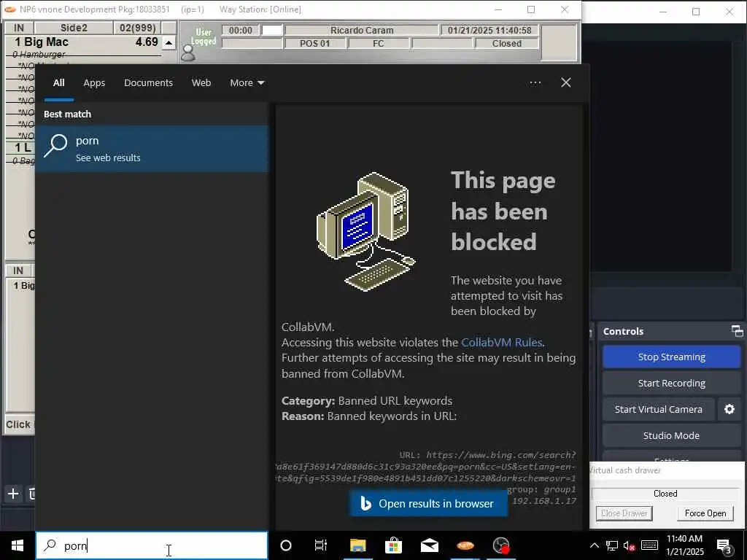This screenshot has width=747, height=560.
Task: Open the Mail app from taskbar
Action: coord(429,545)
